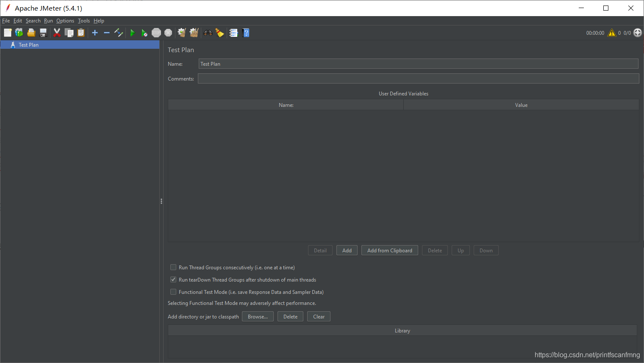Open the Search menu
Image resolution: width=644 pixels, height=363 pixels.
pyautogui.click(x=33, y=21)
